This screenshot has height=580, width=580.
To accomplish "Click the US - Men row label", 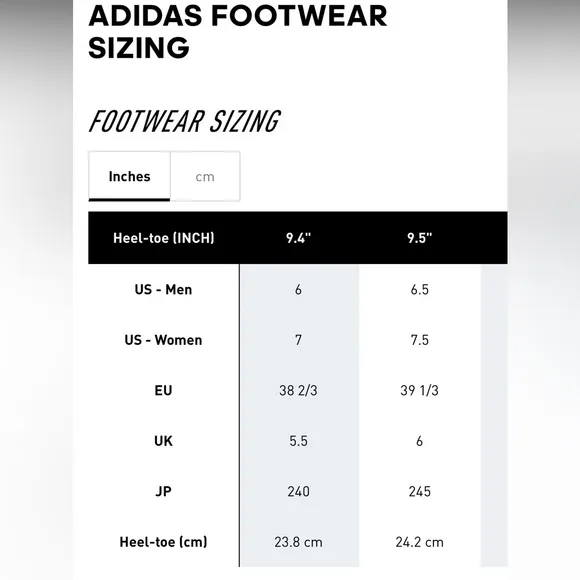I will click(x=163, y=289).
